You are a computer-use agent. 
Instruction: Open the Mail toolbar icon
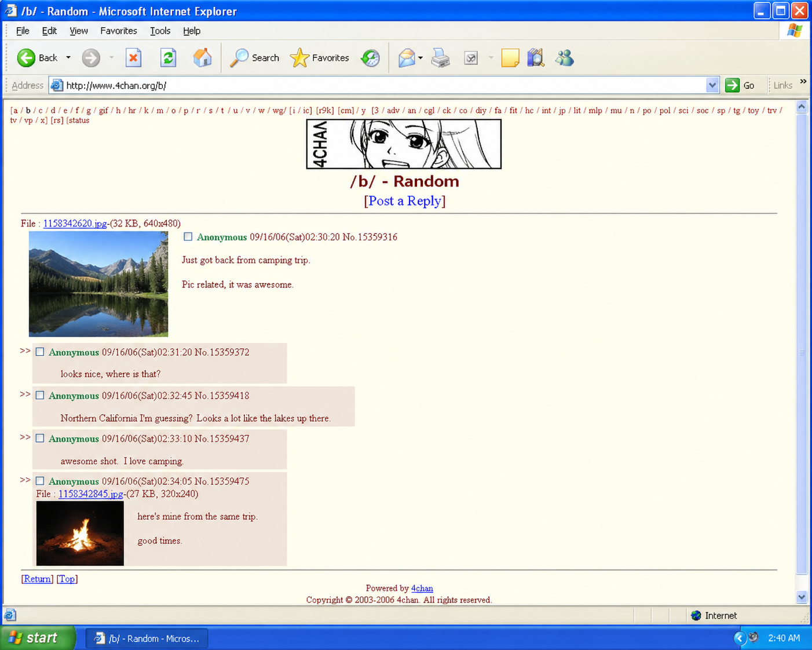tap(407, 58)
